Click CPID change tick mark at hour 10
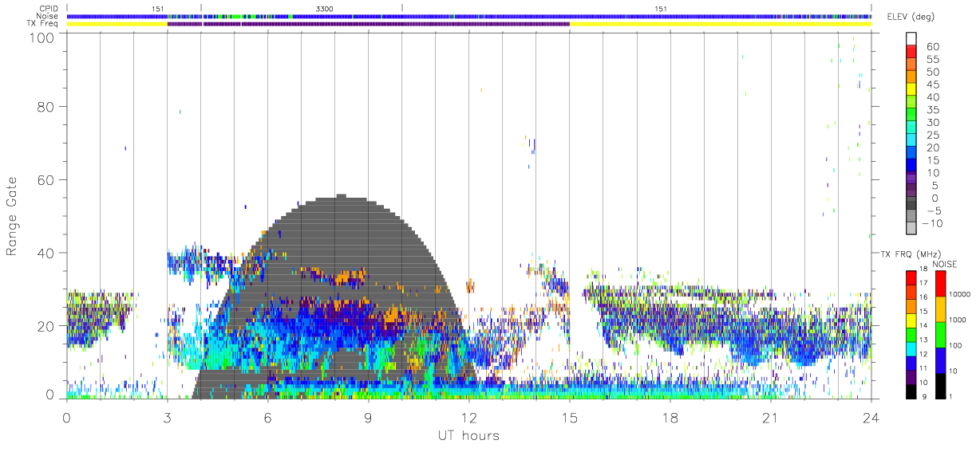Image resolution: width=980 pixels, height=452 pixels. pyautogui.click(x=402, y=8)
